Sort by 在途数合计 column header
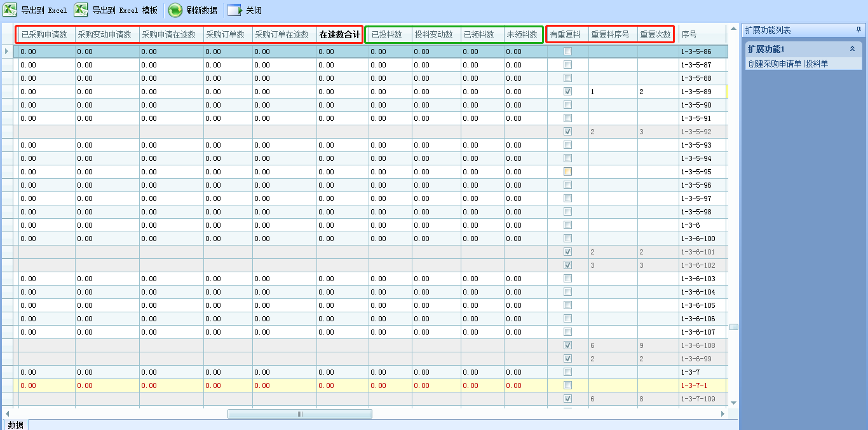The height and width of the screenshot is (430, 868). [339, 34]
